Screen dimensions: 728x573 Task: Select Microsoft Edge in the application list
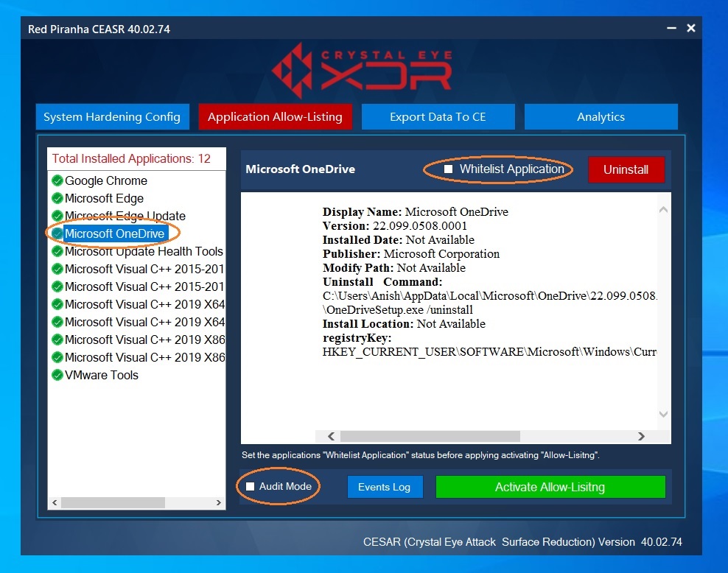pos(104,198)
